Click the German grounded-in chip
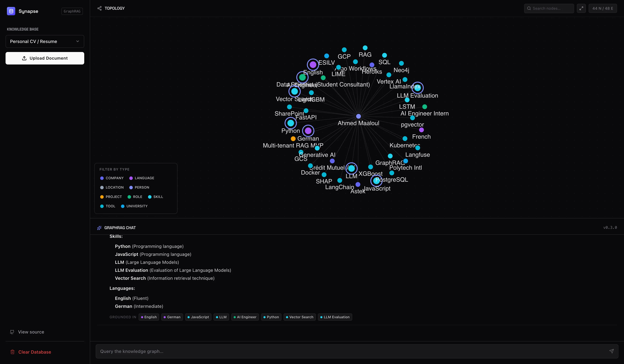The width and height of the screenshot is (624, 364). (172, 317)
